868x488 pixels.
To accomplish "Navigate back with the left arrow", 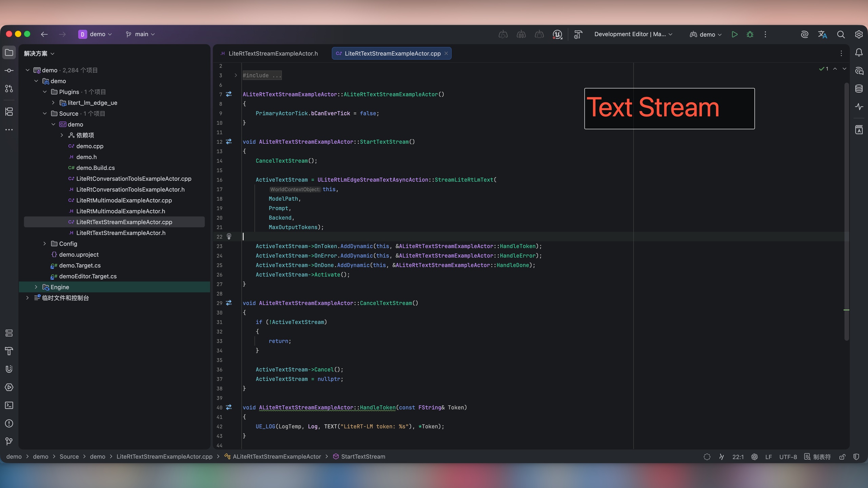I will click(x=44, y=34).
